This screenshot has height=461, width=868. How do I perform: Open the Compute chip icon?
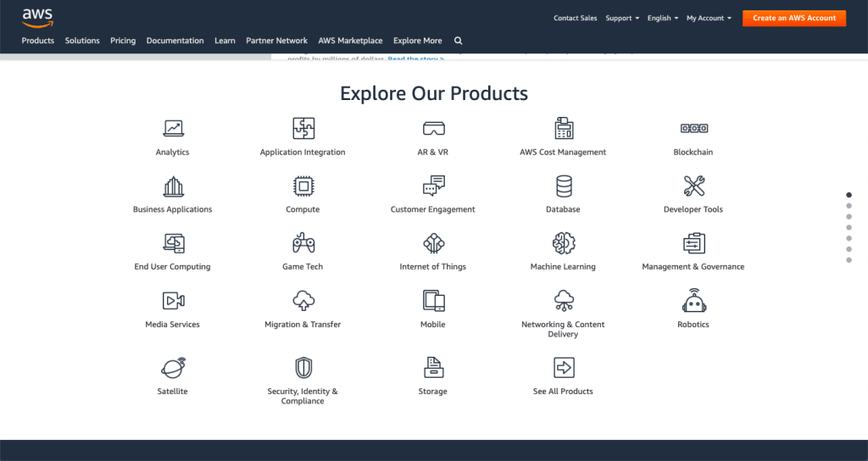pyautogui.click(x=303, y=186)
